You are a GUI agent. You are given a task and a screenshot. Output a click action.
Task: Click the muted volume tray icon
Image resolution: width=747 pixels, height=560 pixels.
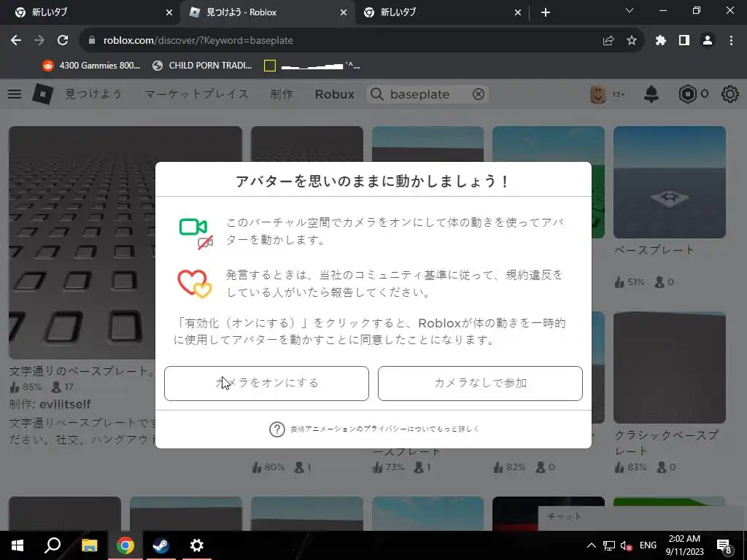627,545
